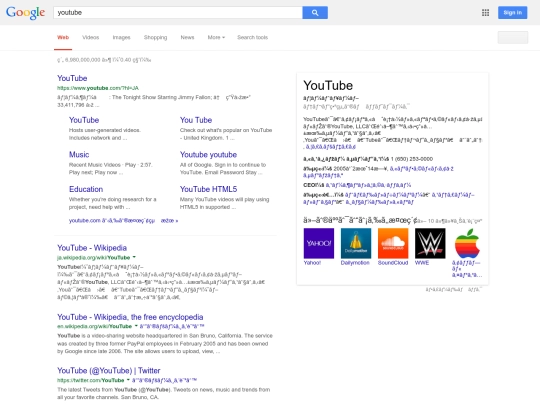Image resolution: width=540 pixels, height=405 pixels.
Task: Expand the More dropdown menu
Action: 216,37
